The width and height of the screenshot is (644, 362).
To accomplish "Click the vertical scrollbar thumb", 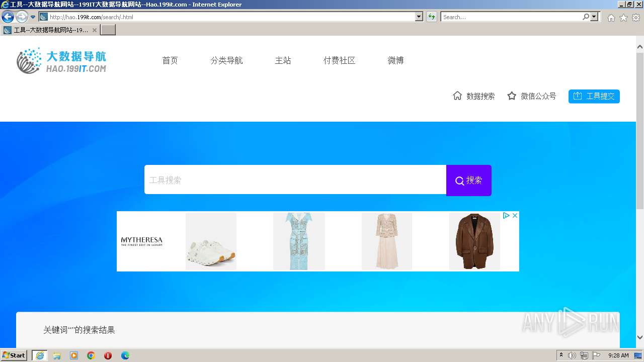I will (640, 131).
